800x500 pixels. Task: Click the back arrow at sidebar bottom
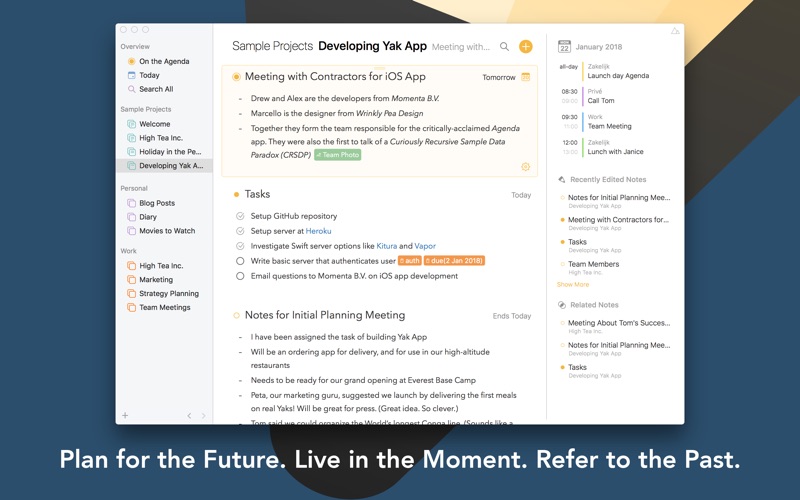click(x=189, y=416)
